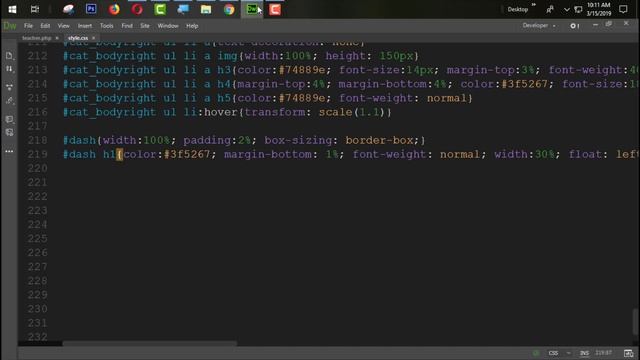Image resolution: width=640 pixels, height=360 pixels.
Task: Show hidden system tray icons
Action: click(x=567, y=9)
